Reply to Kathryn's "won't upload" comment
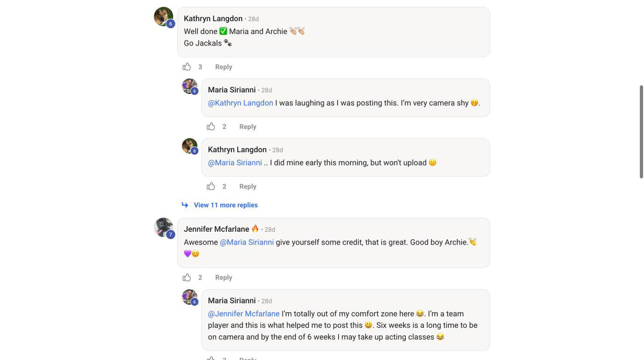Screen dimensions: 644x360 (248, 186)
